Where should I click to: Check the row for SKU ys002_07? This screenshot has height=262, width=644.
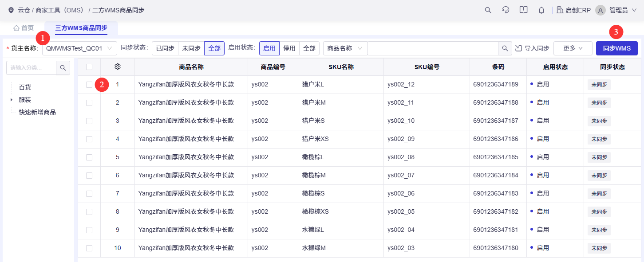pos(89,175)
